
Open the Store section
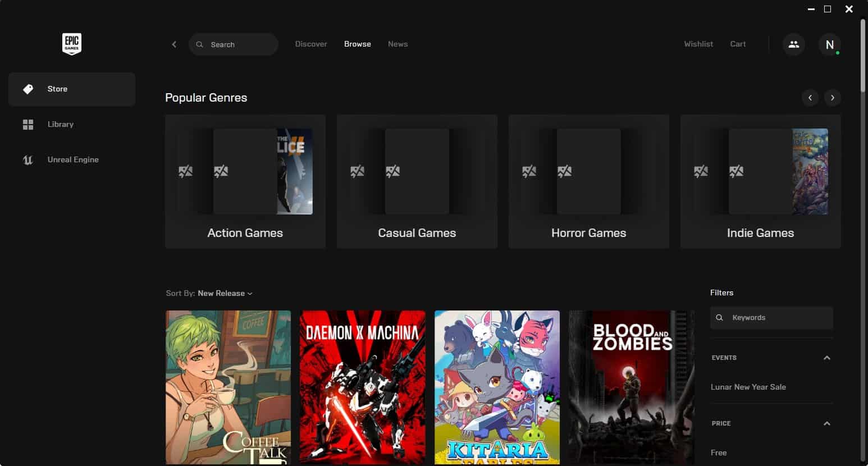tap(72, 89)
